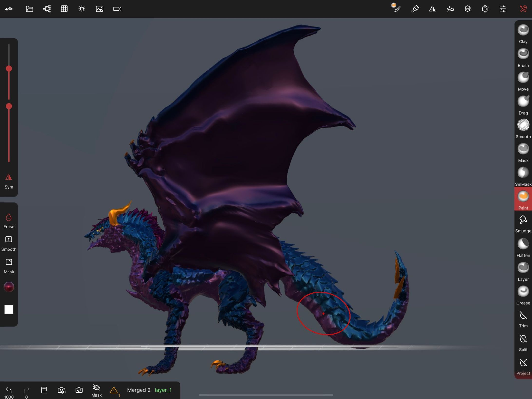Open the Layers stack menu
The height and width of the screenshot is (399, 532).
pos(467,9)
